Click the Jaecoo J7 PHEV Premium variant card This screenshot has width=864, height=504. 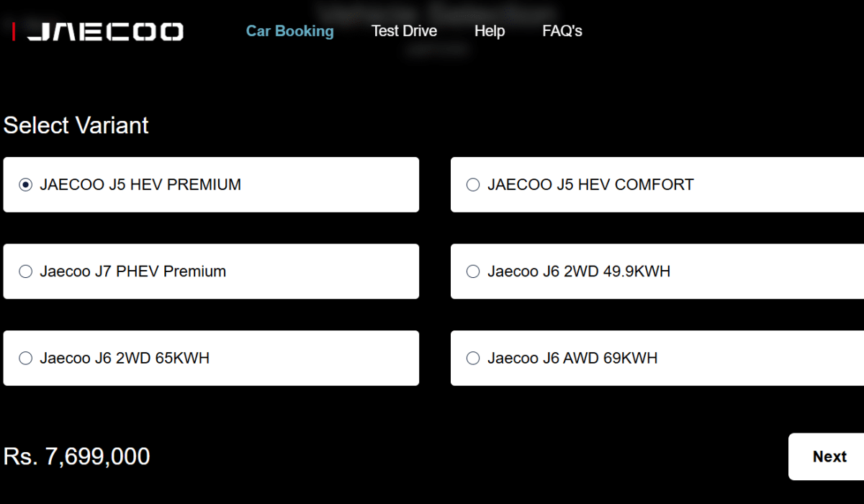[x=211, y=271]
